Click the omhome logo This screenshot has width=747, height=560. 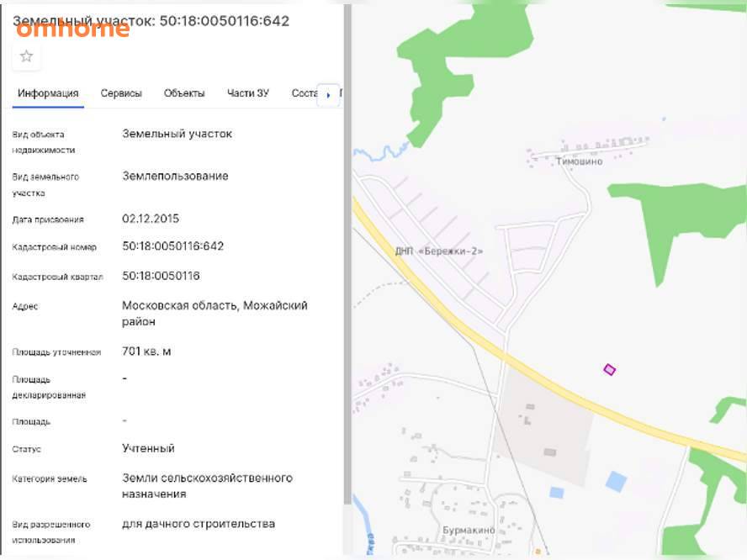72,29
